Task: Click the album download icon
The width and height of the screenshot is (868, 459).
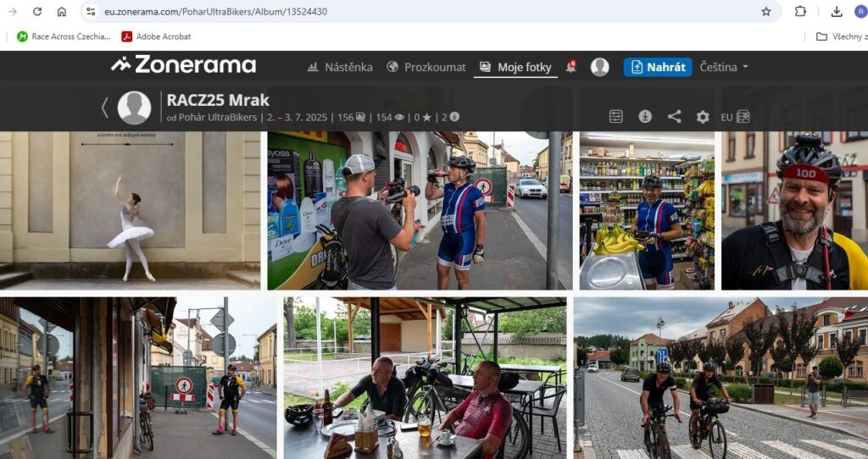Action: click(x=645, y=117)
